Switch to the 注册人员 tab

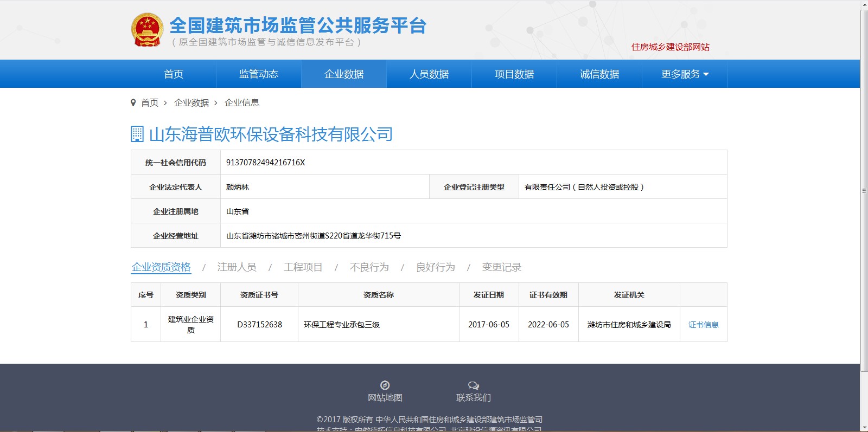tap(237, 267)
